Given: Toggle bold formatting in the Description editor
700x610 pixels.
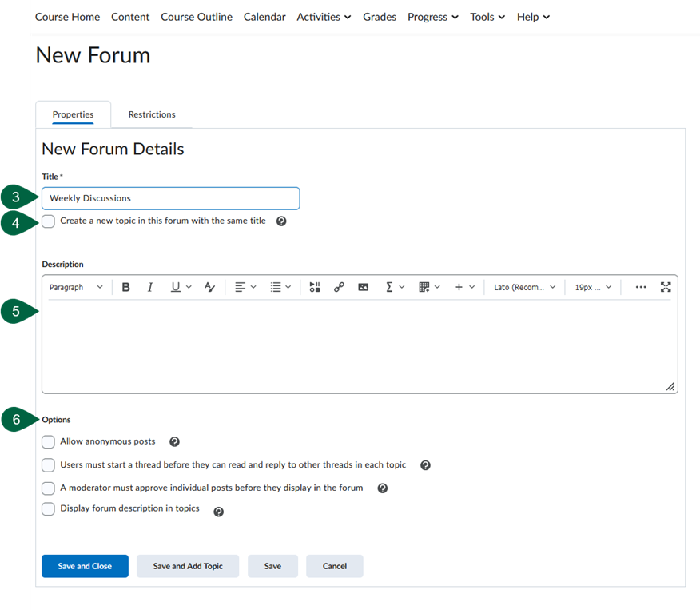Looking at the screenshot, I should (x=125, y=286).
